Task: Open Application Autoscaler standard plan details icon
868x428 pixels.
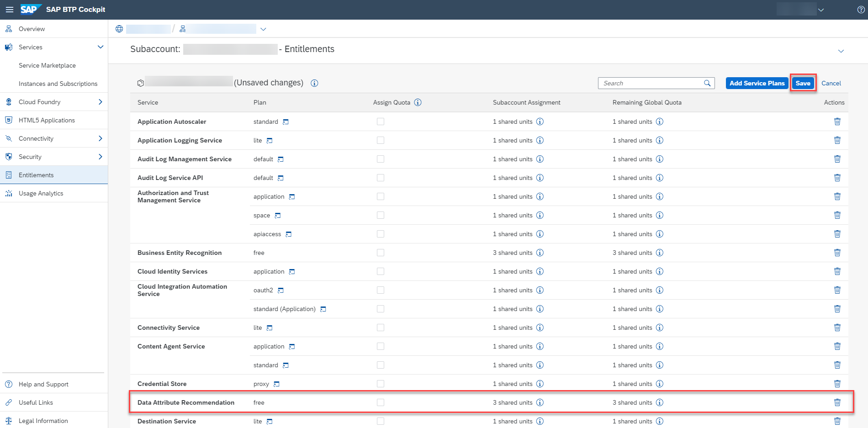Action: pyautogui.click(x=286, y=122)
